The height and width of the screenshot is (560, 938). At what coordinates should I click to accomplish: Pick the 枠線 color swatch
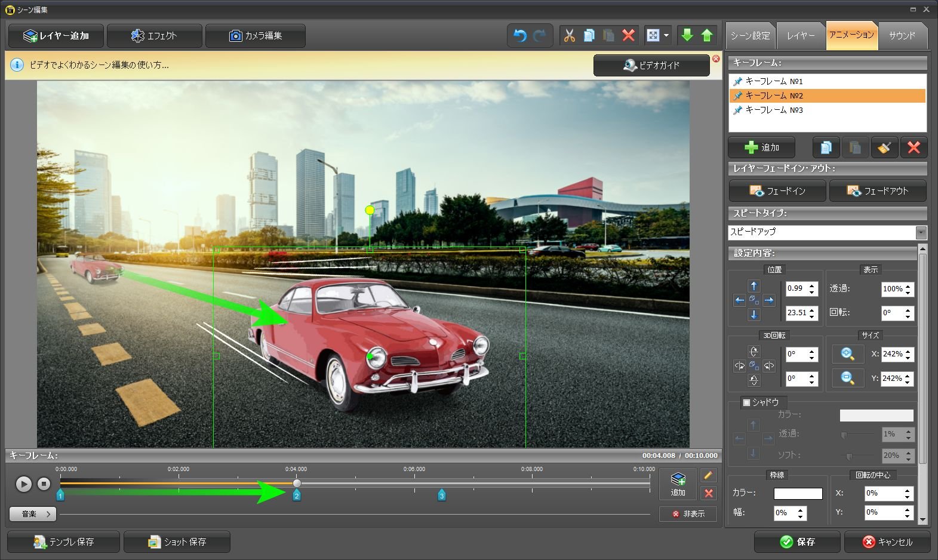tap(798, 494)
